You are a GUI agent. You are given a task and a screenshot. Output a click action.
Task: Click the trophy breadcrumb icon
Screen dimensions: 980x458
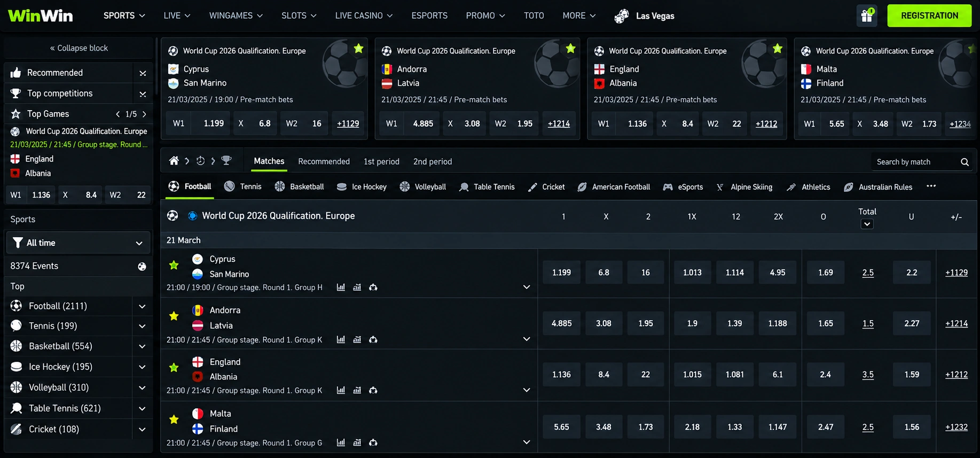(226, 161)
